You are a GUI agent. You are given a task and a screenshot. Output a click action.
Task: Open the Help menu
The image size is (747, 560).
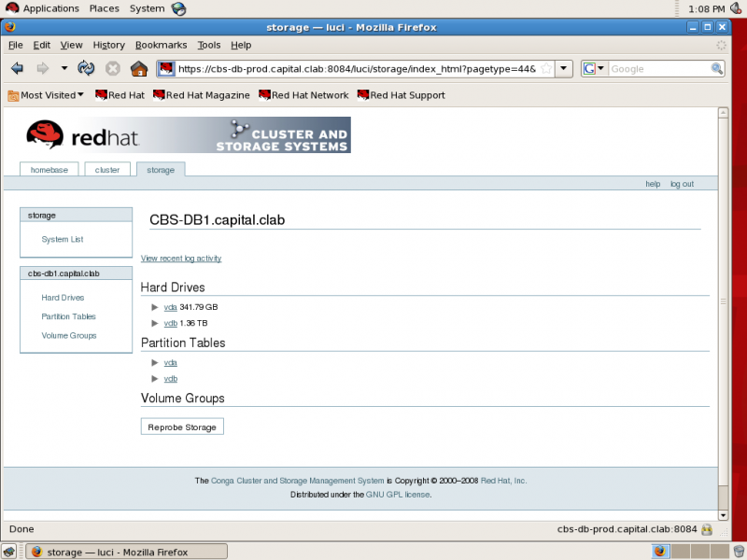click(241, 45)
